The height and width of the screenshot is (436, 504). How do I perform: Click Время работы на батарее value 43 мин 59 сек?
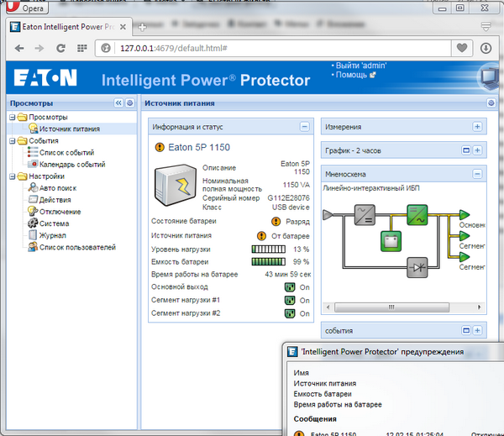pos(287,275)
